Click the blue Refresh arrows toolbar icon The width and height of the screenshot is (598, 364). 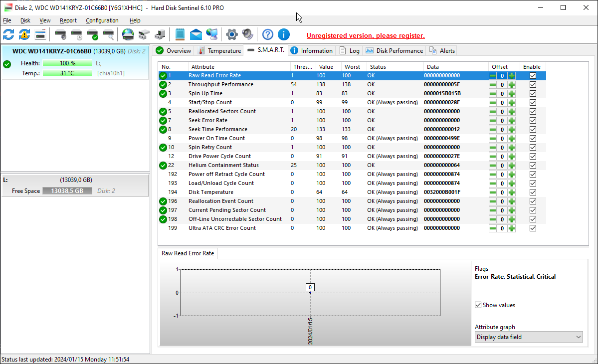(x=8, y=35)
